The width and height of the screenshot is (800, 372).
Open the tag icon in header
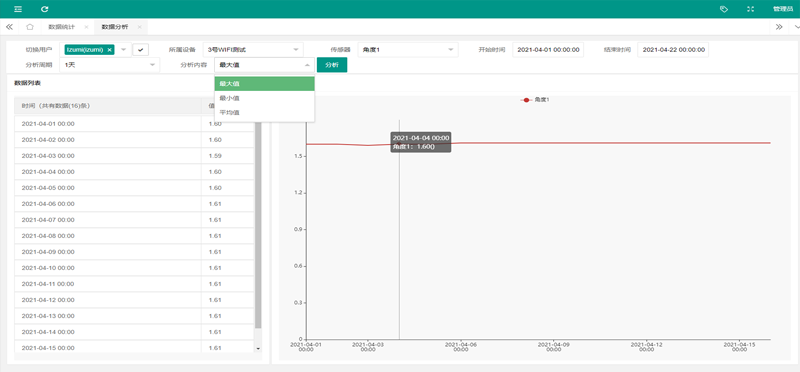[723, 9]
